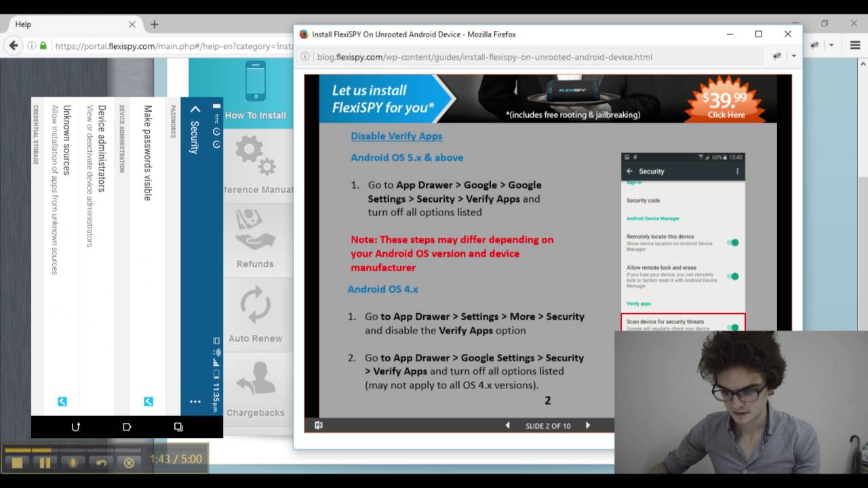Click the 1:43 / 5:00 recording timer

pyautogui.click(x=176, y=459)
